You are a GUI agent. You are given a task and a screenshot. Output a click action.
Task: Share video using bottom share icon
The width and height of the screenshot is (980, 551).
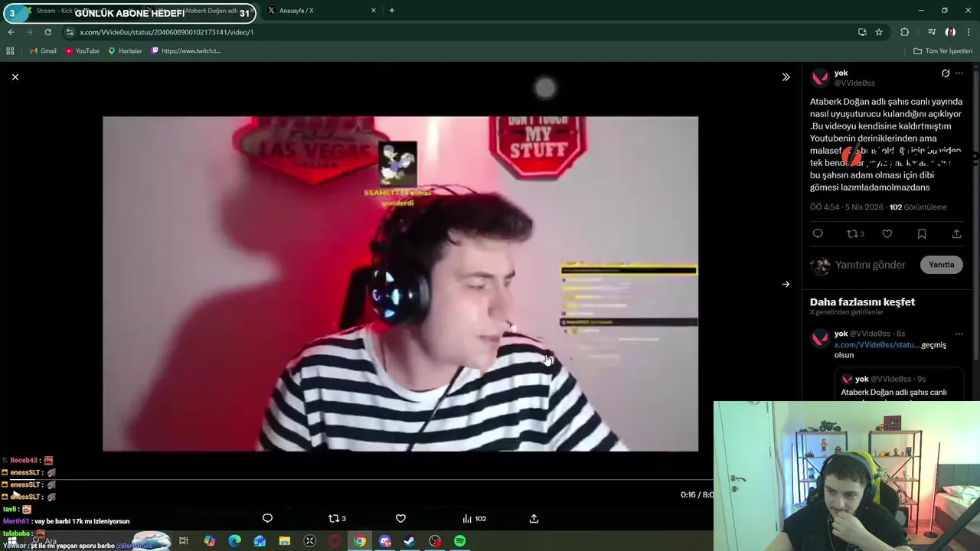(534, 518)
